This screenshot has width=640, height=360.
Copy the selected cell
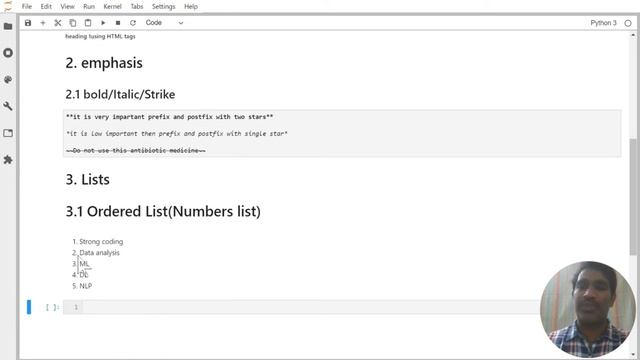[73, 23]
